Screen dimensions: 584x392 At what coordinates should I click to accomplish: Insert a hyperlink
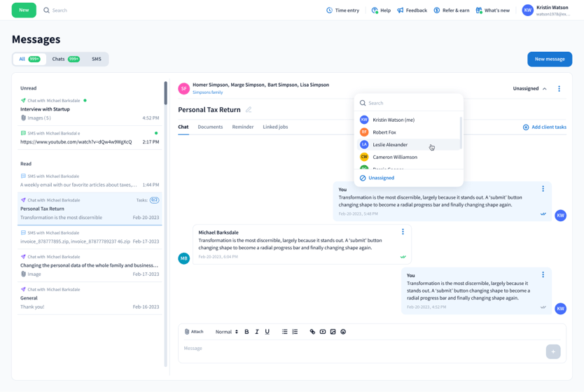click(x=312, y=332)
